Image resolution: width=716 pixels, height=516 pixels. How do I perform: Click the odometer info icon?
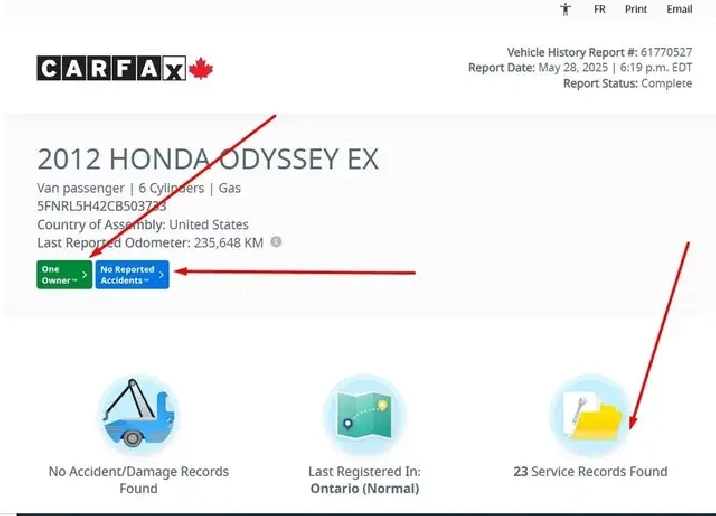[275, 242]
